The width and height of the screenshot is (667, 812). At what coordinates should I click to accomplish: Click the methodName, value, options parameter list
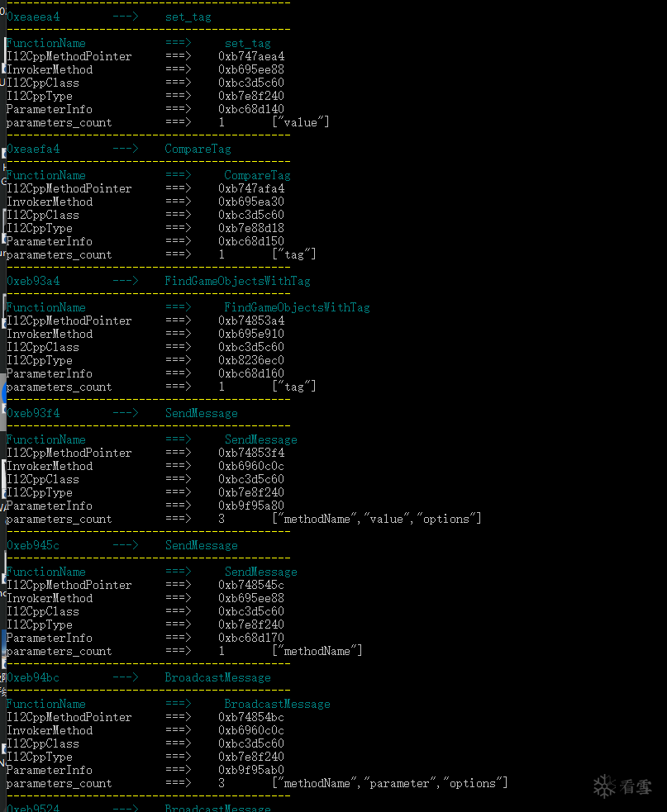pyautogui.click(x=377, y=519)
